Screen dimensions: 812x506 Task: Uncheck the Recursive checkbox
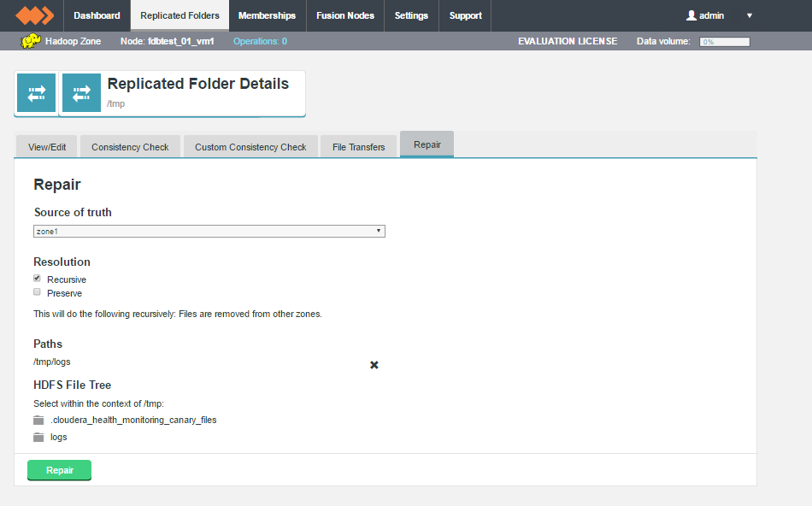point(37,278)
